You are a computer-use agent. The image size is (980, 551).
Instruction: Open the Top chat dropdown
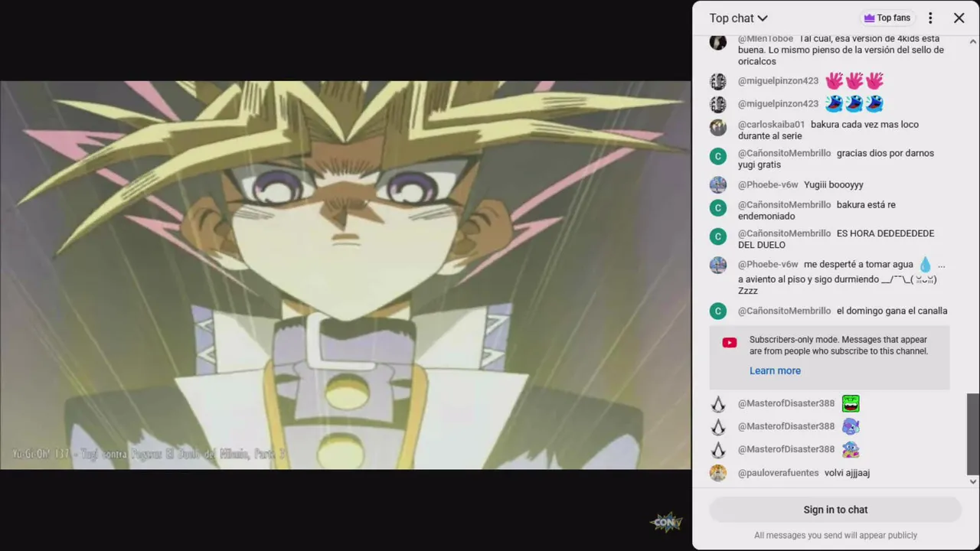tap(738, 18)
